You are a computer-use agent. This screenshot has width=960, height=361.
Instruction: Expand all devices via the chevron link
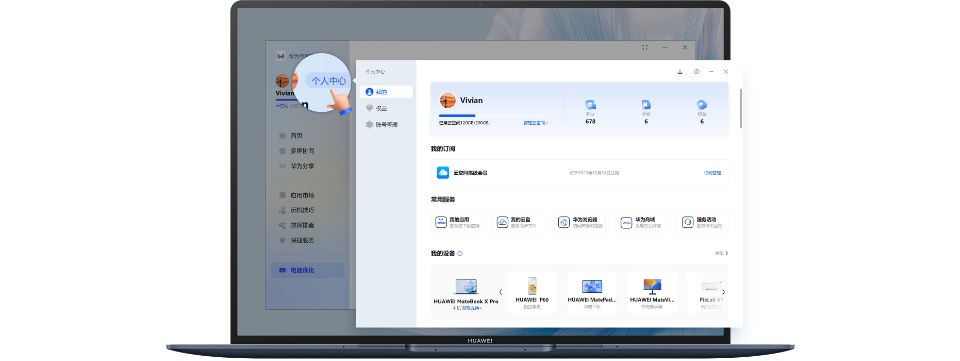(x=722, y=253)
